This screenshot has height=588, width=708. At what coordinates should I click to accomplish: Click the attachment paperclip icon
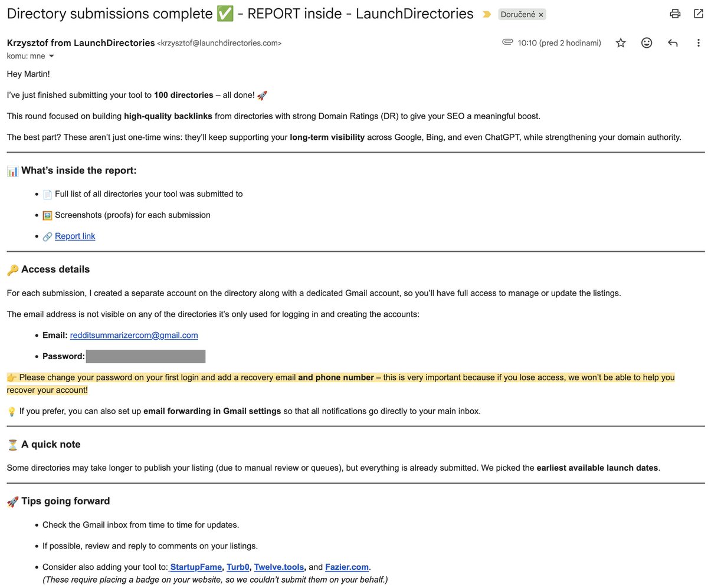coord(507,42)
